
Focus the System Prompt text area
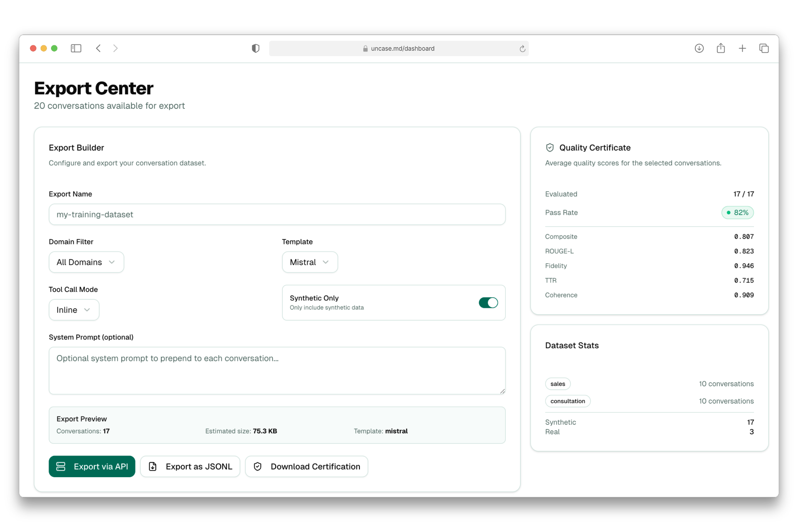click(x=277, y=370)
